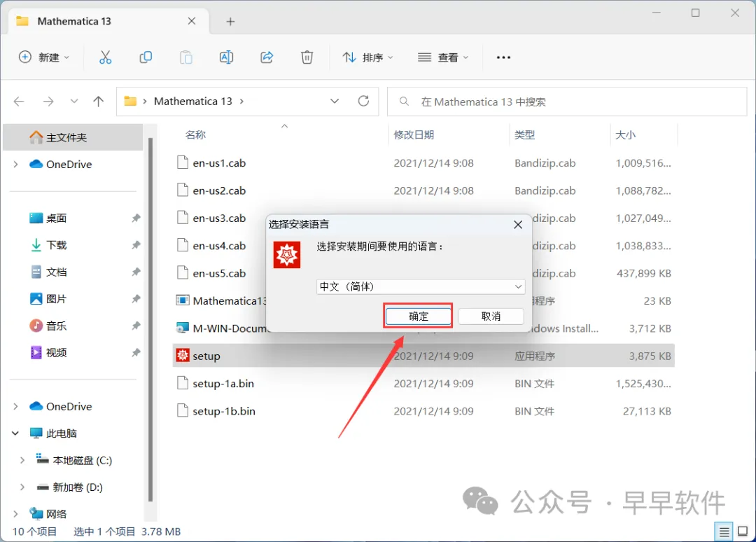Screen dimensions: 756x542
Task: Open the 中文（简体）language combo box
Action: point(421,286)
